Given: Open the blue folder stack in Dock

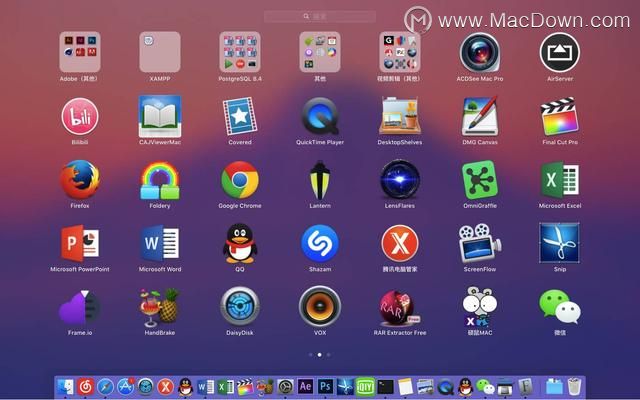Looking at the screenshot, I should 554,387.
